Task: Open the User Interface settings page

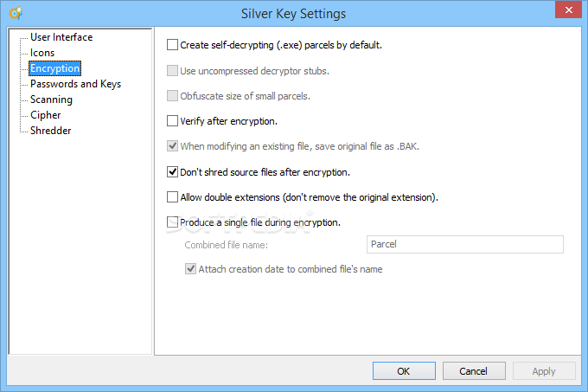Action: pyautogui.click(x=61, y=37)
